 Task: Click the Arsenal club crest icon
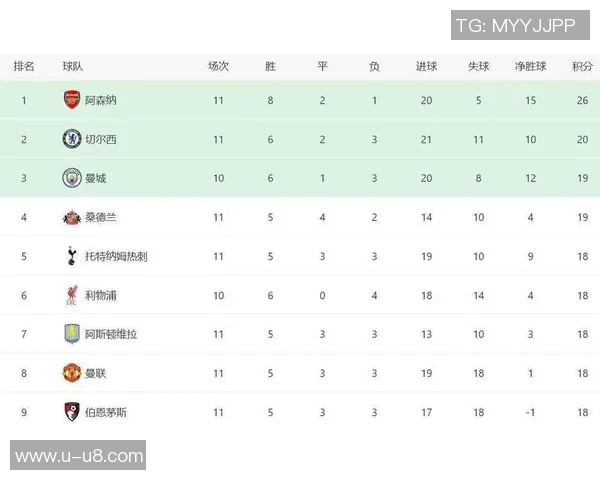[x=72, y=100]
